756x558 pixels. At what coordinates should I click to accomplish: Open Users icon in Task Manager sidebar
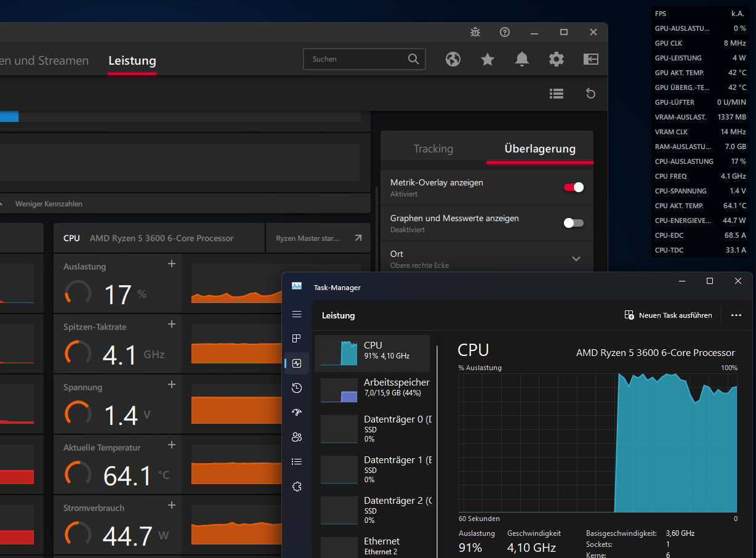pyautogui.click(x=297, y=437)
